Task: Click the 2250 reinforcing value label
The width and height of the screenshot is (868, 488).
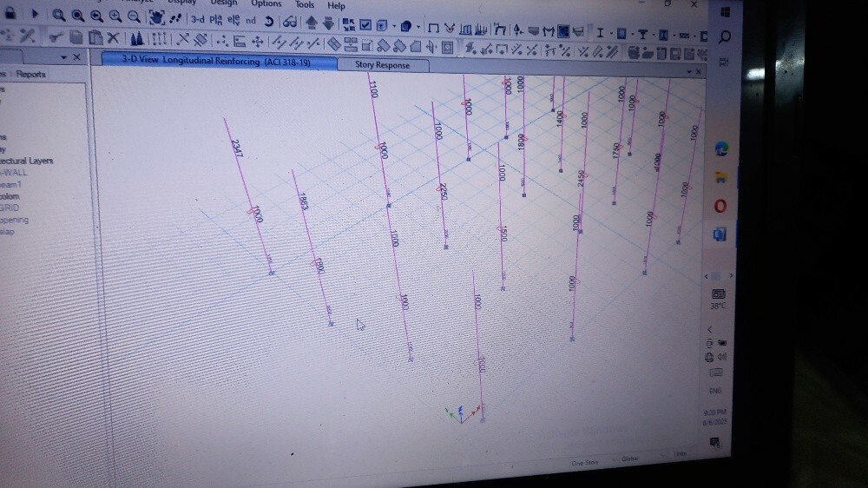Action: pyautogui.click(x=443, y=192)
